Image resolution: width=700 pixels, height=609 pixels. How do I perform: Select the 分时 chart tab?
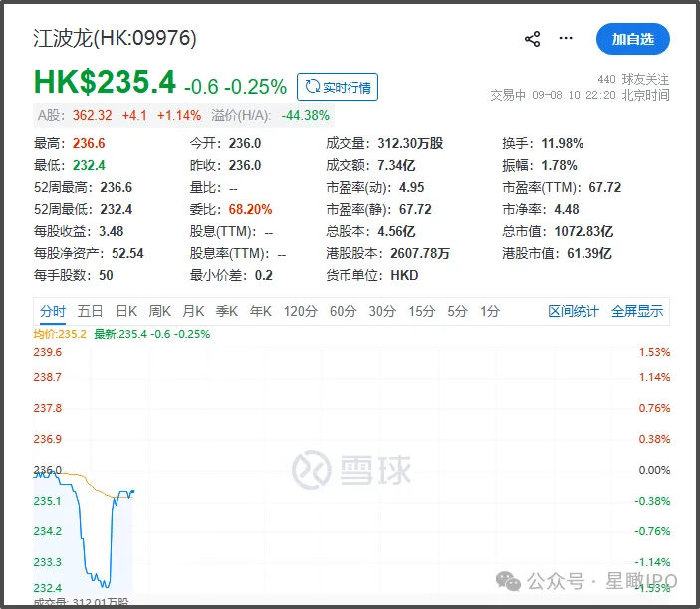(53, 311)
